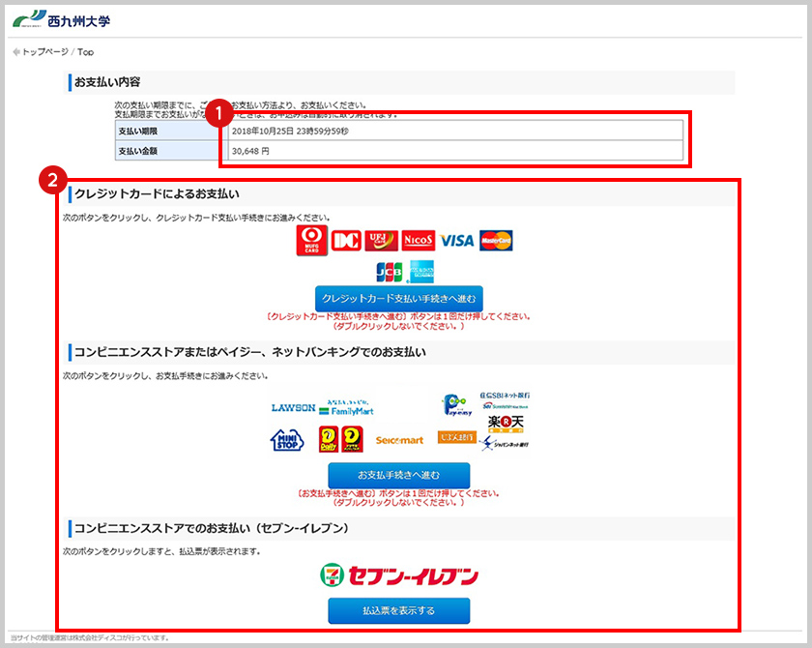
Task: Click the red MUFG CARD logo
Action: click(x=311, y=241)
